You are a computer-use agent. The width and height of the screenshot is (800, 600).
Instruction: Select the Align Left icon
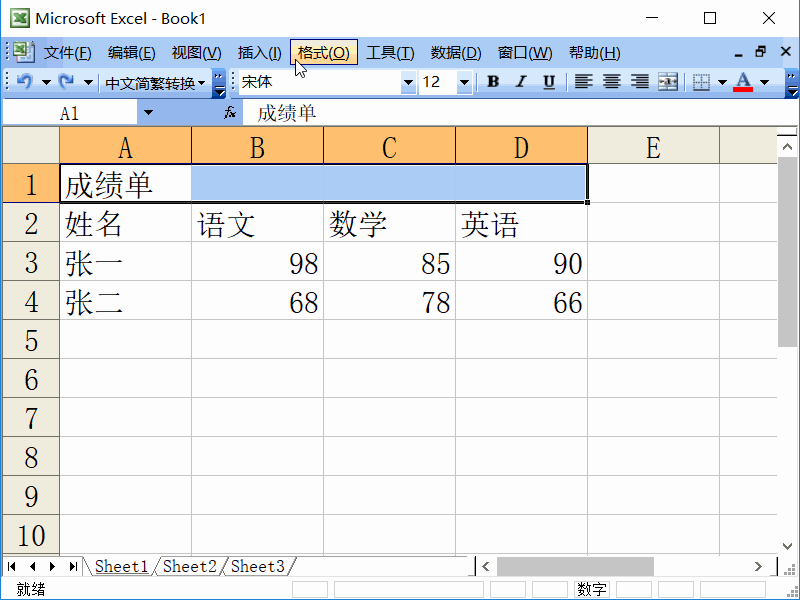(x=585, y=81)
